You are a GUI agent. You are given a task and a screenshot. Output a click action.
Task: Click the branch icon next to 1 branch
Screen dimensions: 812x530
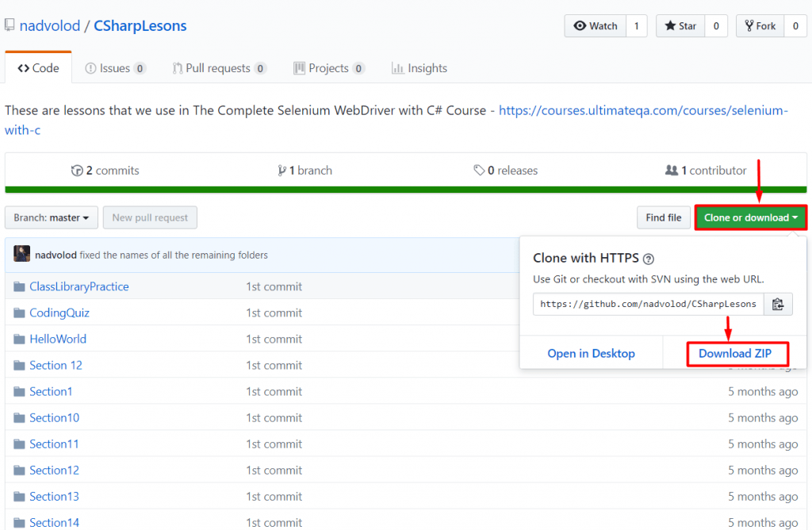tap(283, 170)
